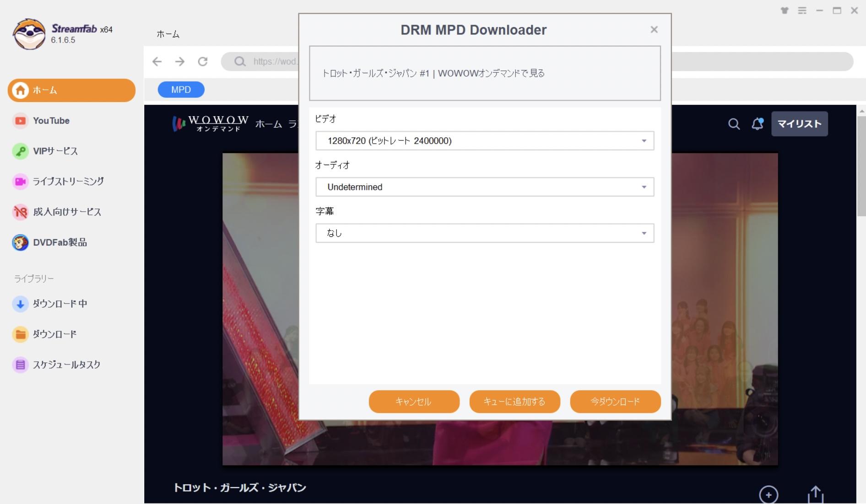Click the トロット・ガールズ・ジャパン title text

tap(240, 488)
